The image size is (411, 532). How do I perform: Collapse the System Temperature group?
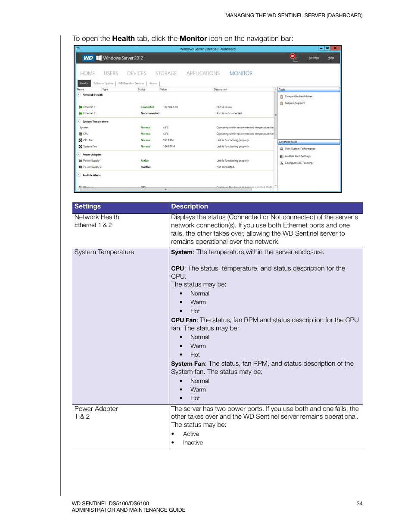coord(79,121)
